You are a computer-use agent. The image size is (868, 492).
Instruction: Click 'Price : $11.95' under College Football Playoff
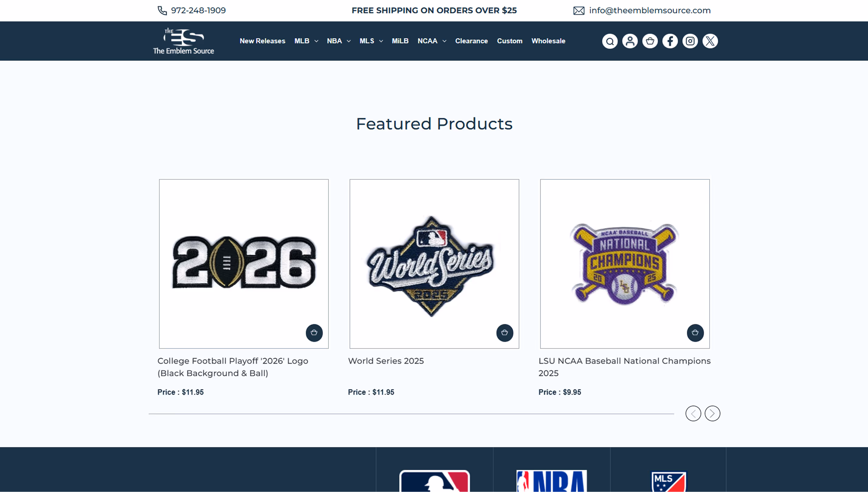pyautogui.click(x=181, y=392)
